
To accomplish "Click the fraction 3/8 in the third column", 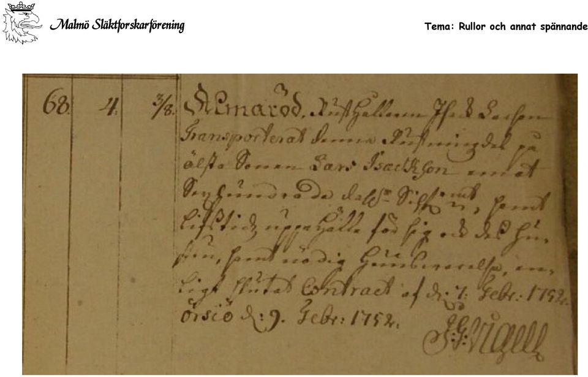I will pyautogui.click(x=163, y=108).
